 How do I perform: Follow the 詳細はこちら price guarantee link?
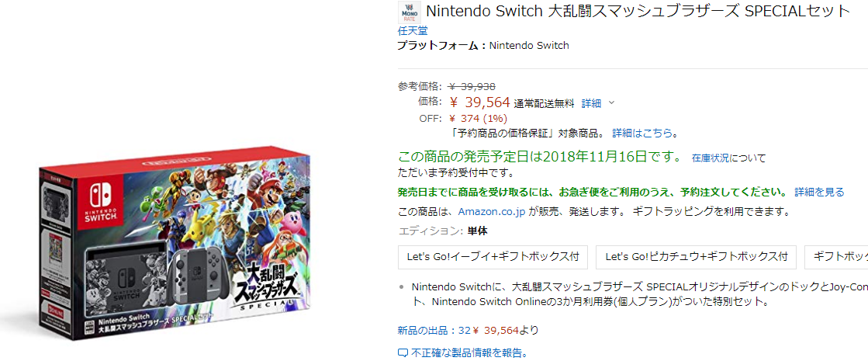point(641,133)
